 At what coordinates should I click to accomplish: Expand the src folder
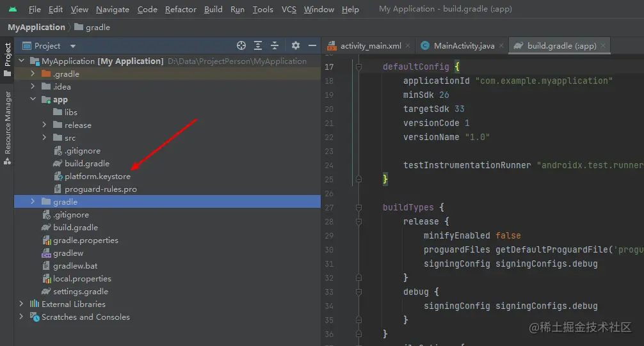[x=44, y=138]
